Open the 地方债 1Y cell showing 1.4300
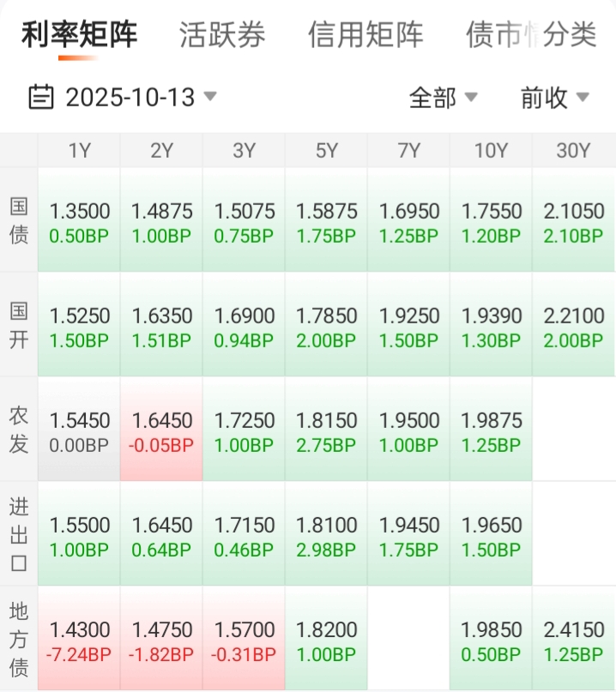 coord(80,640)
